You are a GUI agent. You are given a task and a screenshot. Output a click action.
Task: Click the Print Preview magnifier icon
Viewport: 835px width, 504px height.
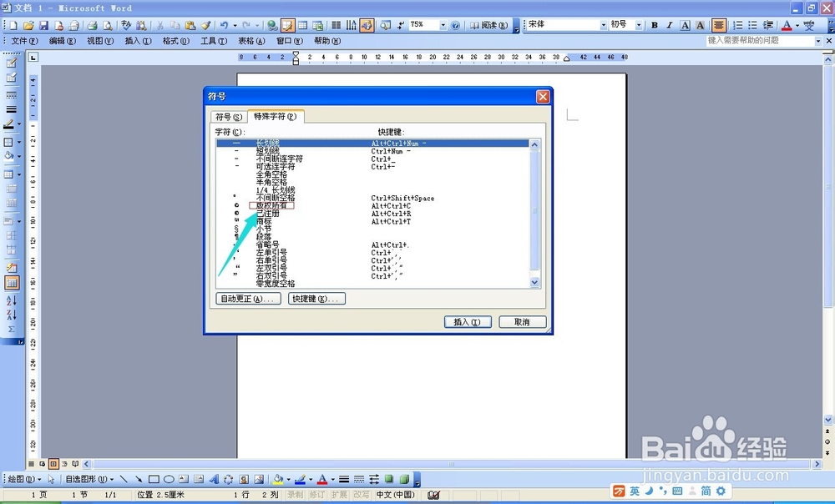pos(107,25)
